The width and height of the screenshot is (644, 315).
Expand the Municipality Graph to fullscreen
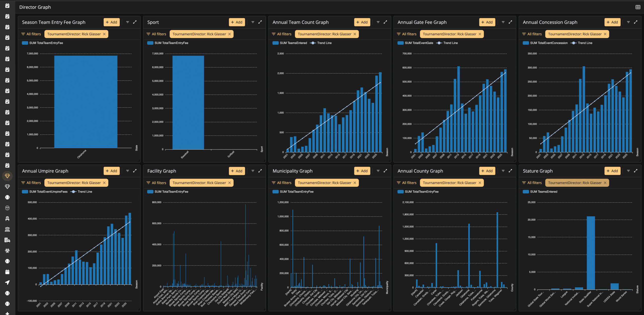385,171
